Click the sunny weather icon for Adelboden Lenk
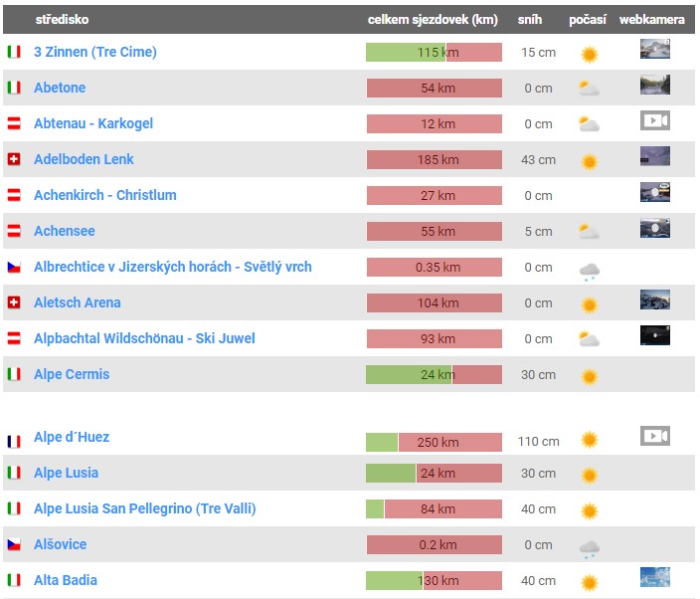Viewport: 700px width, 599px height. point(589,161)
